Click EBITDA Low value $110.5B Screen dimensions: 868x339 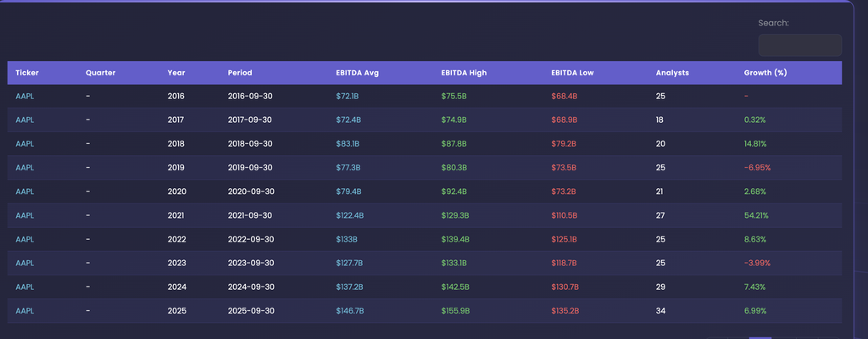tap(565, 215)
